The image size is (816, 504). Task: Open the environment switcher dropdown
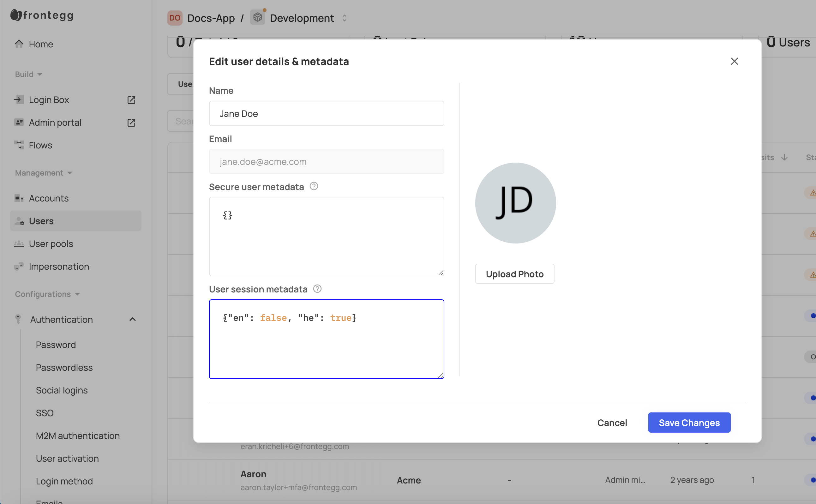344,18
